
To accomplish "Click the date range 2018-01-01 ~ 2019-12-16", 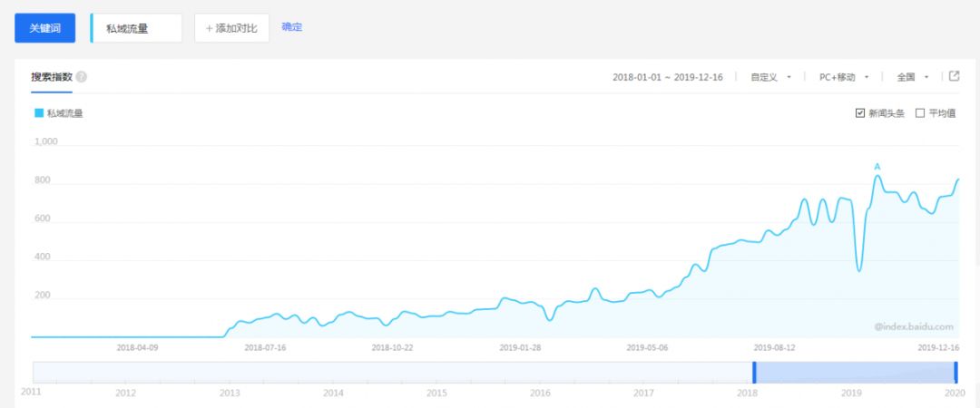I will coord(667,77).
